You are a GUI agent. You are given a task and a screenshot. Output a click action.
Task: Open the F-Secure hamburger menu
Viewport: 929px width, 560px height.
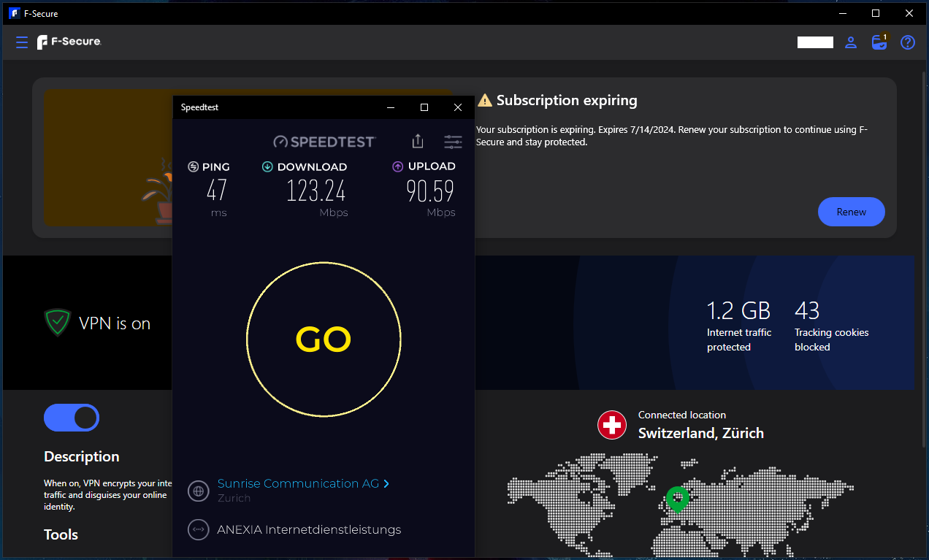point(22,42)
